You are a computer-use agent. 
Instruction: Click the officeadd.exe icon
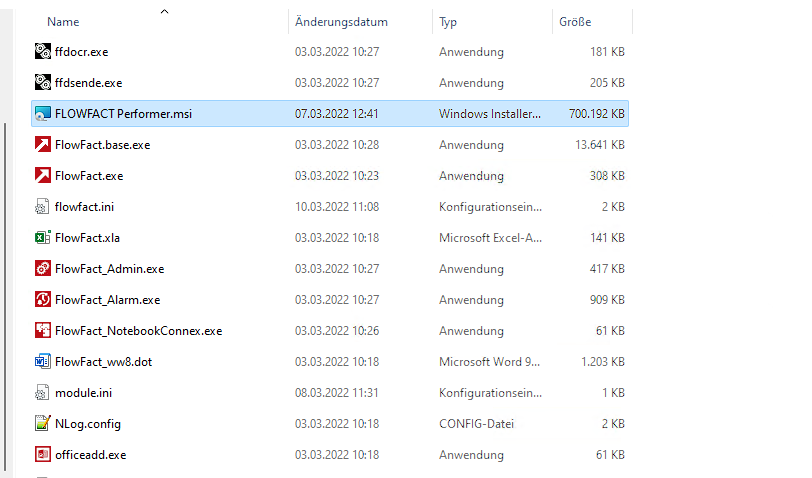pos(42,455)
